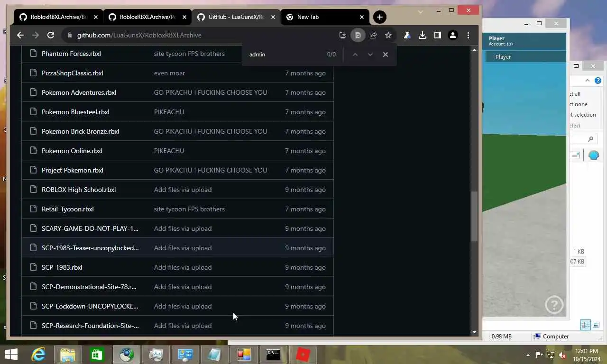
Task: Click the address bar URL
Action: coord(139,35)
